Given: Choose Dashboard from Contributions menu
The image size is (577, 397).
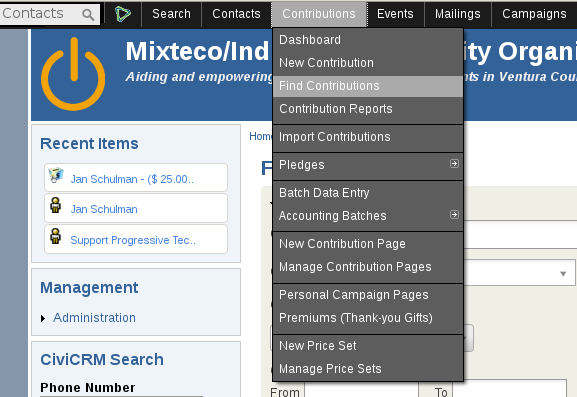Looking at the screenshot, I should click(368, 40).
